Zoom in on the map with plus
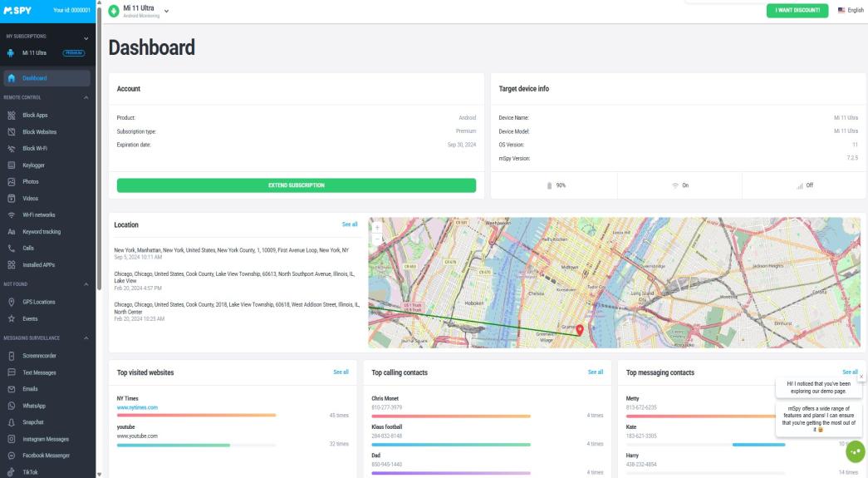Viewport: 868px width, 478px height. 378,226
